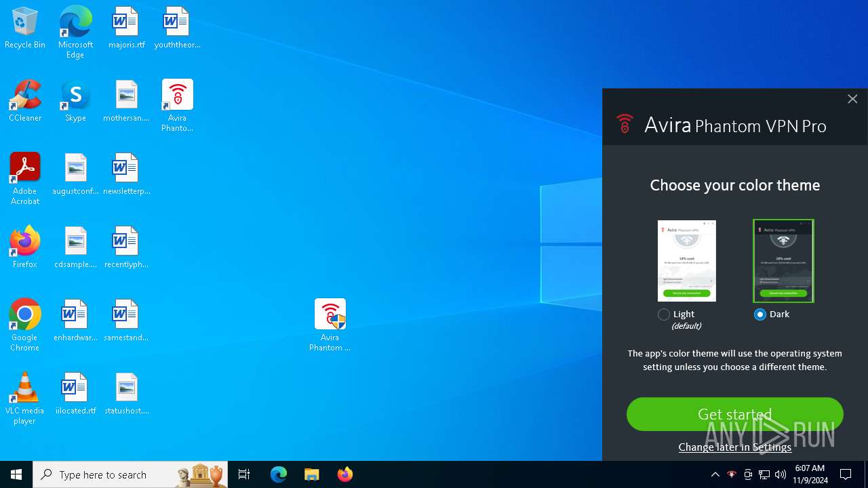
Task: Open Task View on the taskbar
Action: [244, 474]
